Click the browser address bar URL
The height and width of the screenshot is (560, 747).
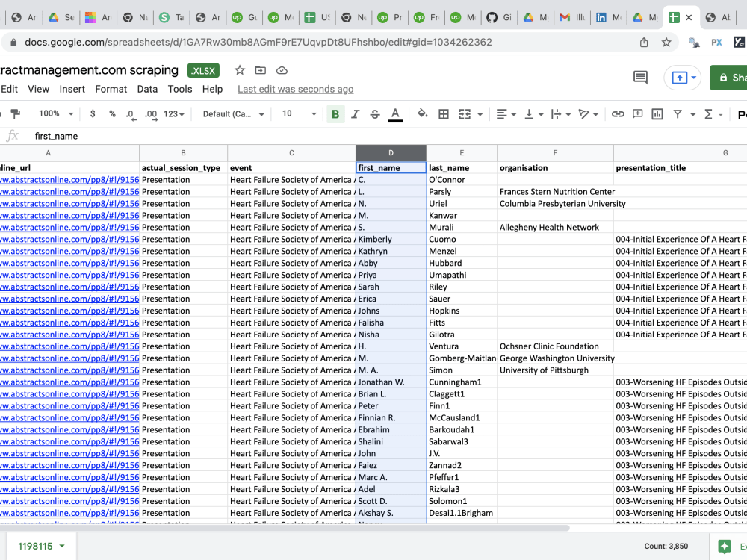click(258, 43)
